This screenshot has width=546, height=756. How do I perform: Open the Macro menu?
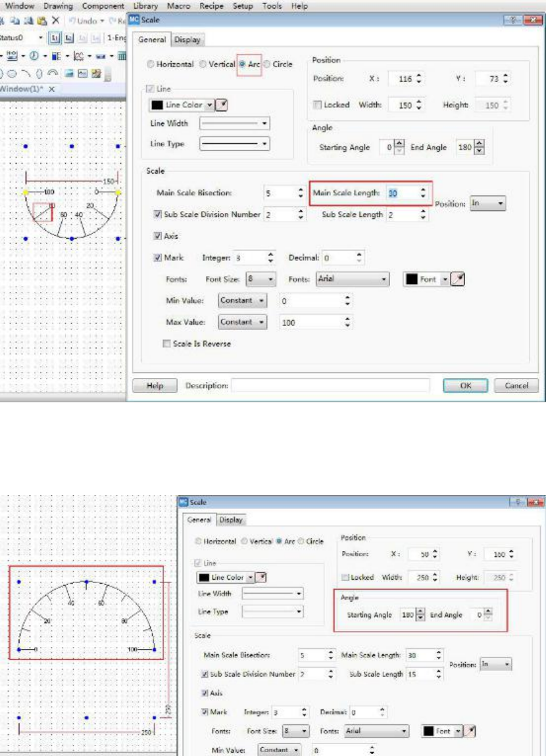178,7
